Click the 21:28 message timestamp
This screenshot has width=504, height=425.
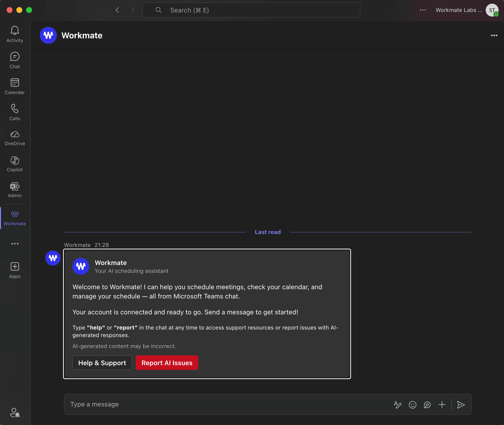click(x=102, y=245)
